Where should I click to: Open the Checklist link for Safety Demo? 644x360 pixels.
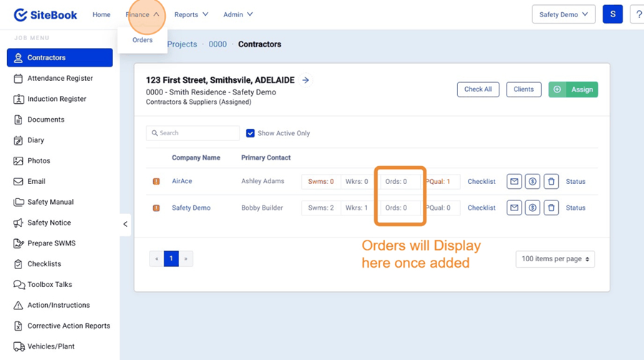pyautogui.click(x=482, y=208)
